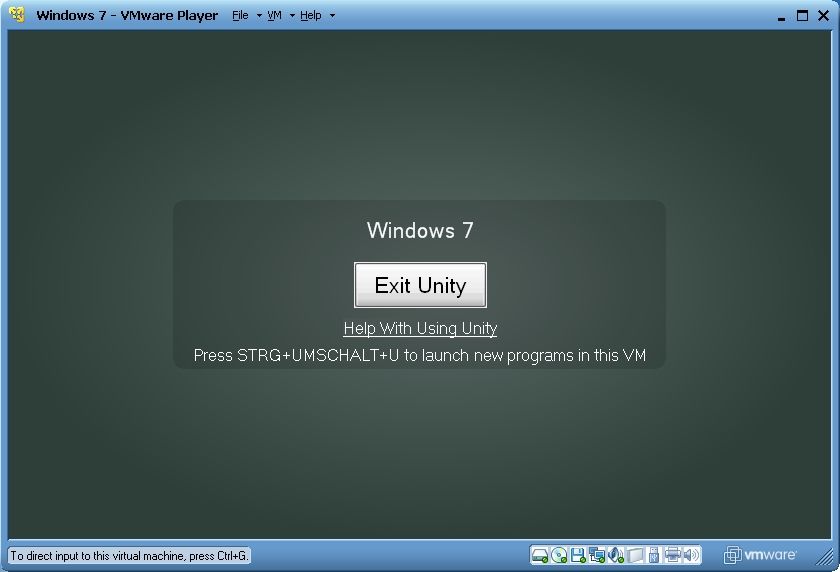Expand the dropdown arrow next to File

[259, 16]
